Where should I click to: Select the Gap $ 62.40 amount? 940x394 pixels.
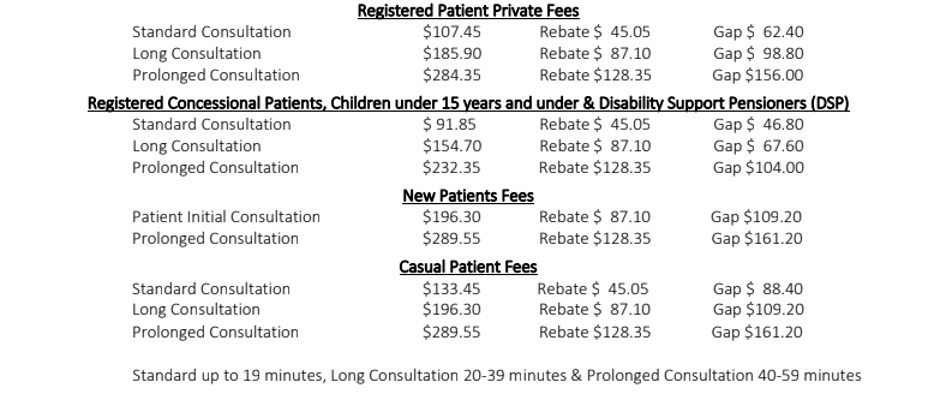(x=758, y=32)
